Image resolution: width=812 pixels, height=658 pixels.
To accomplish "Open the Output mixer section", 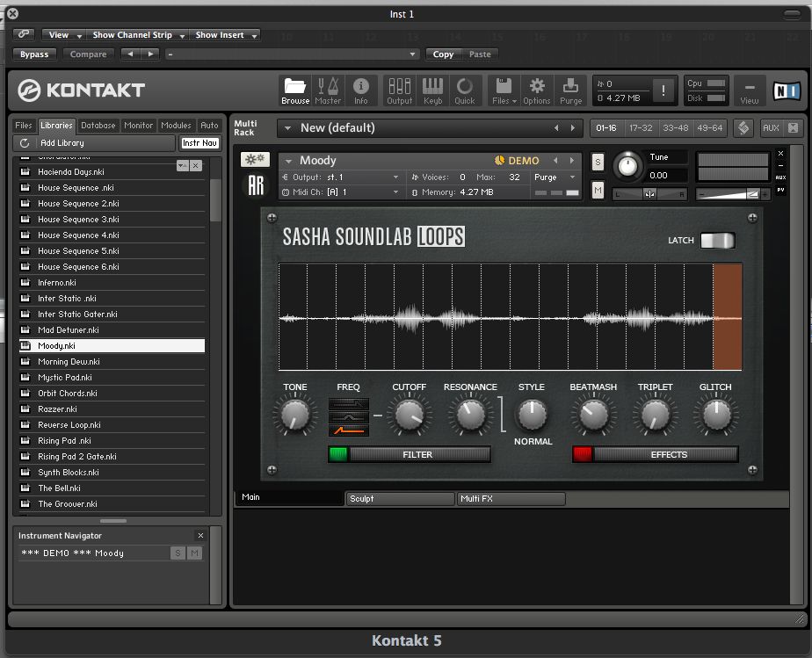I will pyautogui.click(x=399, y=90).
